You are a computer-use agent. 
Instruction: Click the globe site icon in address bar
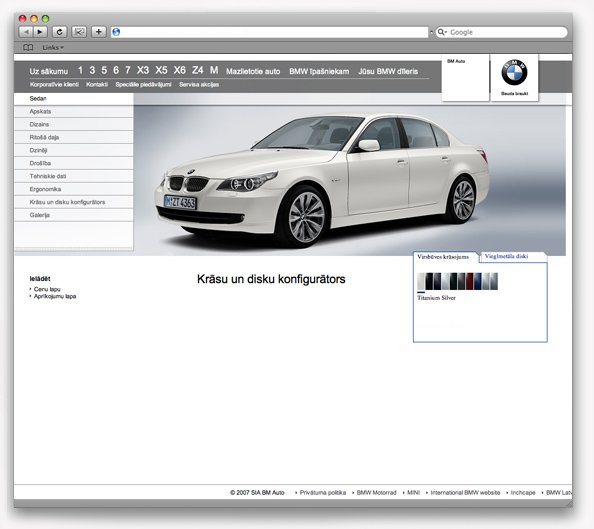(116, 32)
